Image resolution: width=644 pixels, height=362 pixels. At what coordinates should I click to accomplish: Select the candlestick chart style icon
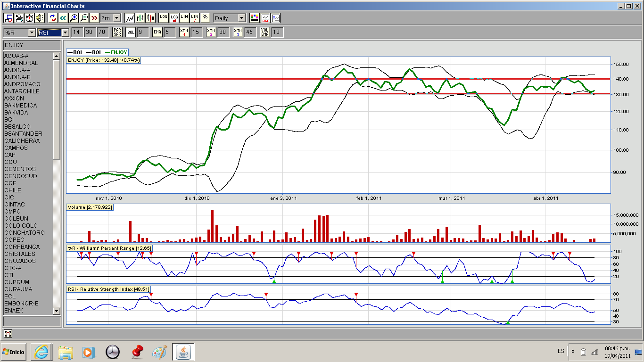click(x=150, y=18)
